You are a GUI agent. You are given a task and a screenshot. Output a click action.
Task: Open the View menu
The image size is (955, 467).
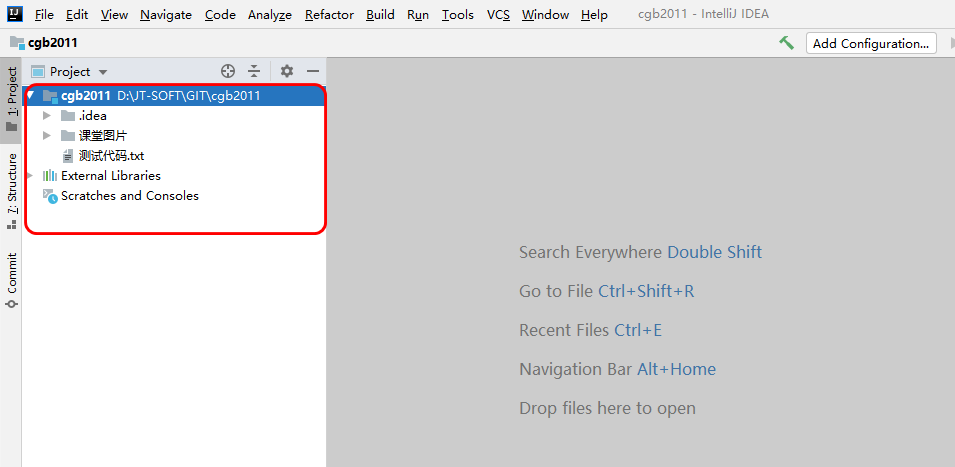point(115,15)
